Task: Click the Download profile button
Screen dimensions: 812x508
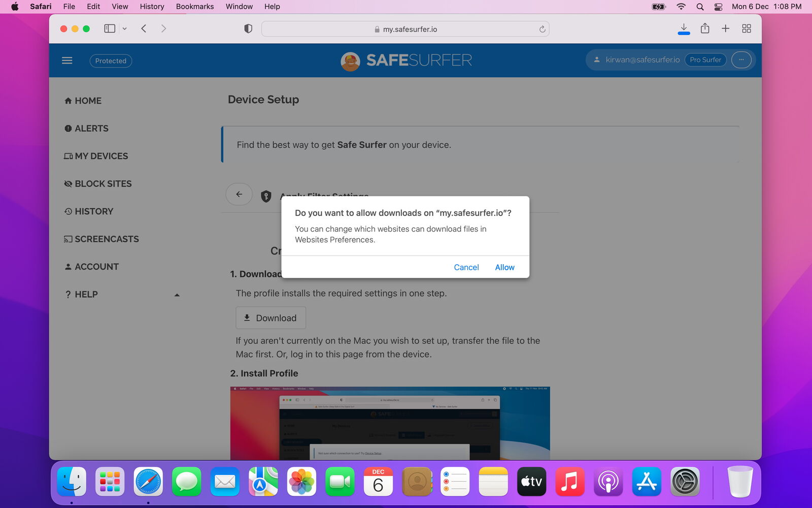Action: (270, 318)
